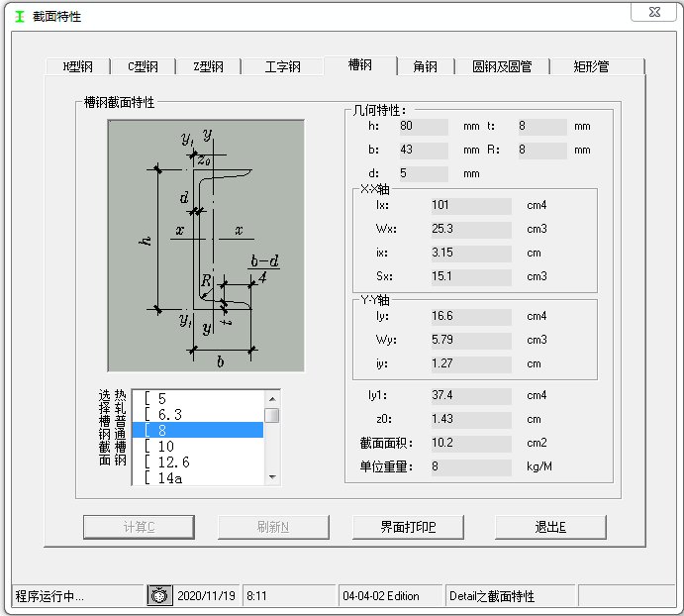Click the clock icon in status bar
684x616 pixels.
click(158, 595)
